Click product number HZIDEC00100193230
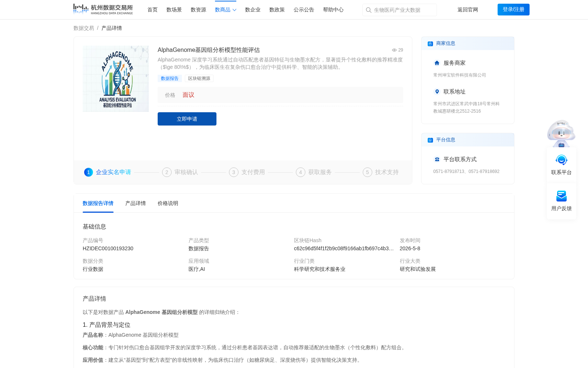588x368 pixels. click(108, 248)
